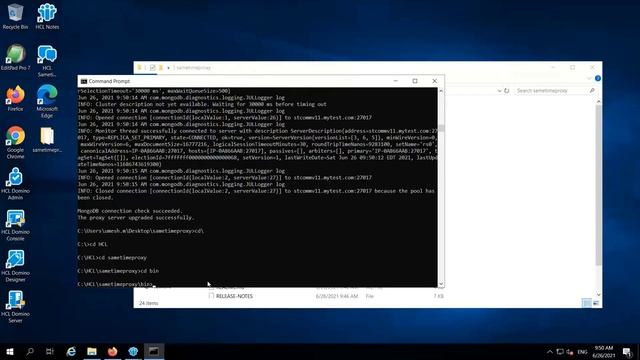Viewport: 640px width, 360px height.
Task: Click the Command Prompt vertical scrollbar thumb
Action: click(441, 129)
